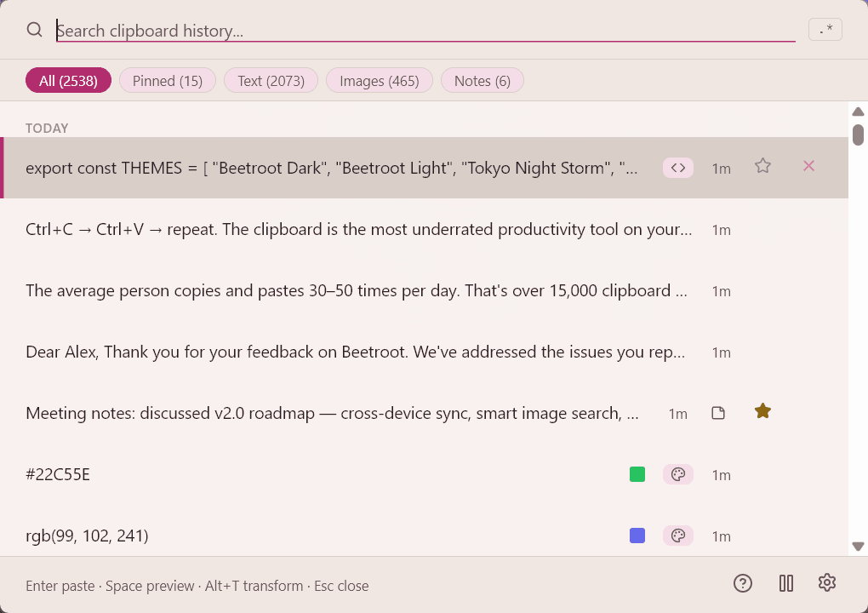This screenshot has height=613, width=868.
Task: Click the help question mark icon
Action: click(742, 582)
